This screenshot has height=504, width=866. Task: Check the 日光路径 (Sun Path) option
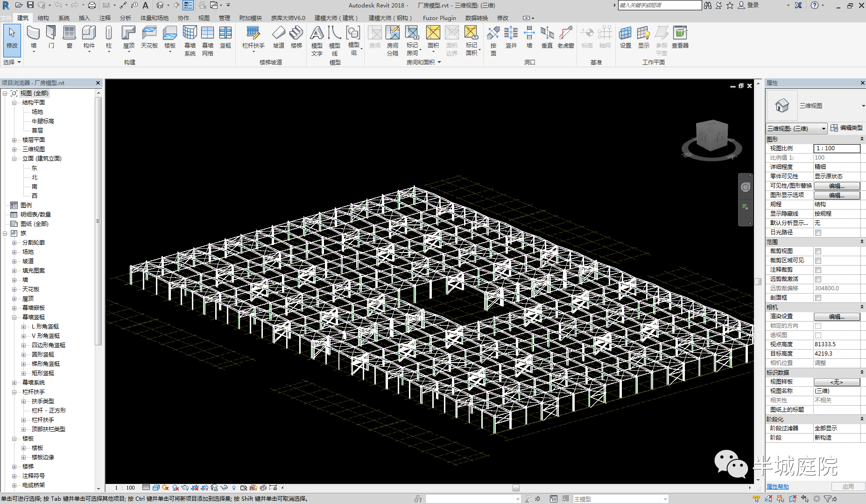tap(818, 232)
